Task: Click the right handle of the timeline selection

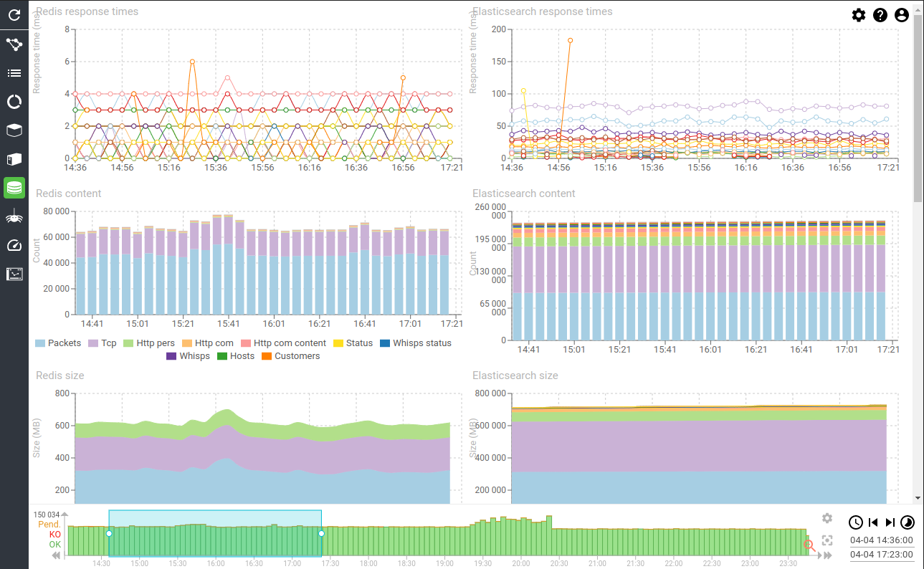Action: [321, 533]
